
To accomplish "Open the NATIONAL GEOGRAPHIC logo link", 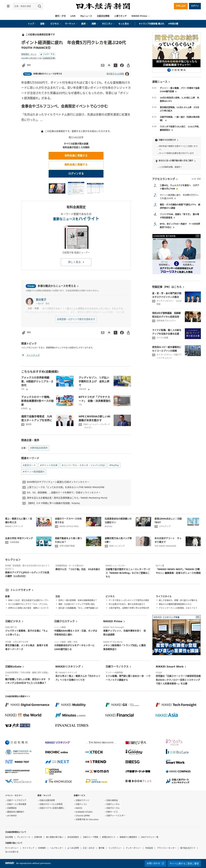I will point(54,771).
